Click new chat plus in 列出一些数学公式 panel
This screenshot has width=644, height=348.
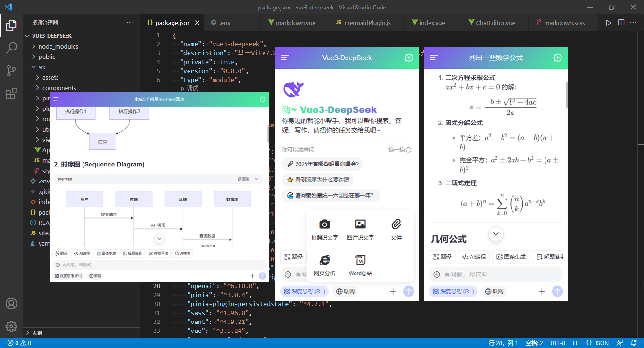pyautogui.click(x=558, y=58)
